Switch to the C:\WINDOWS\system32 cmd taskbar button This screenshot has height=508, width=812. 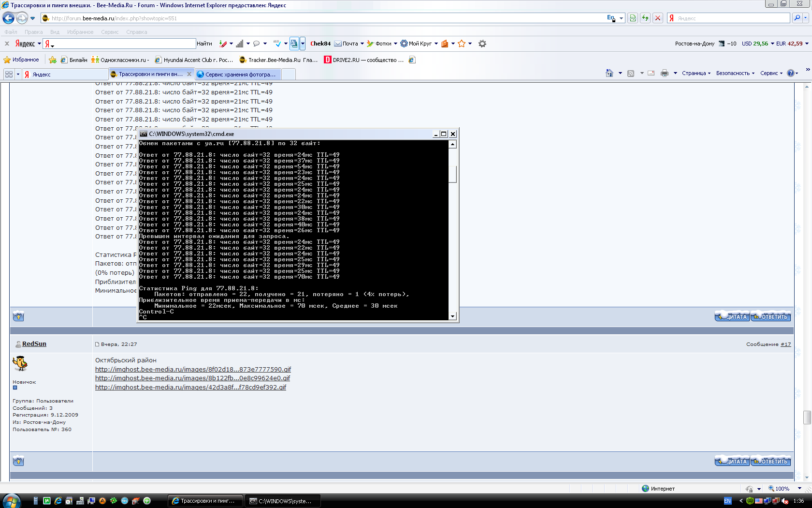point(283,501)
